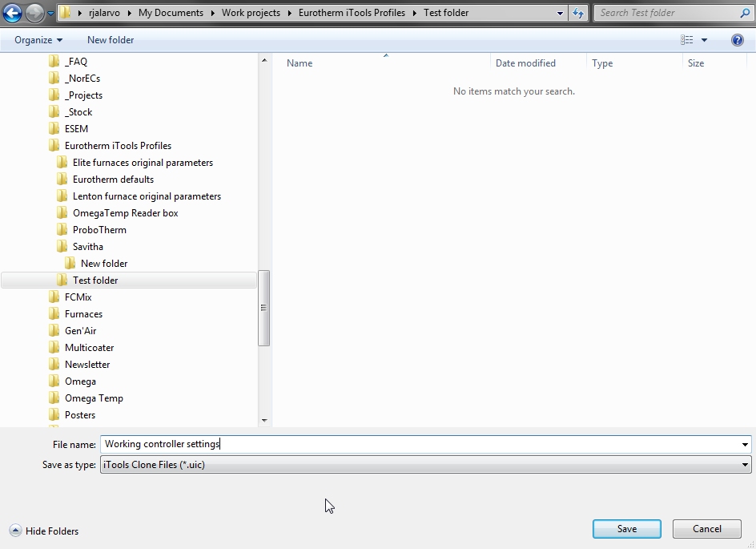Viewport: 756px width, 549px height.
Task: Select the Posters folder
Action: (x=80, y=415)
